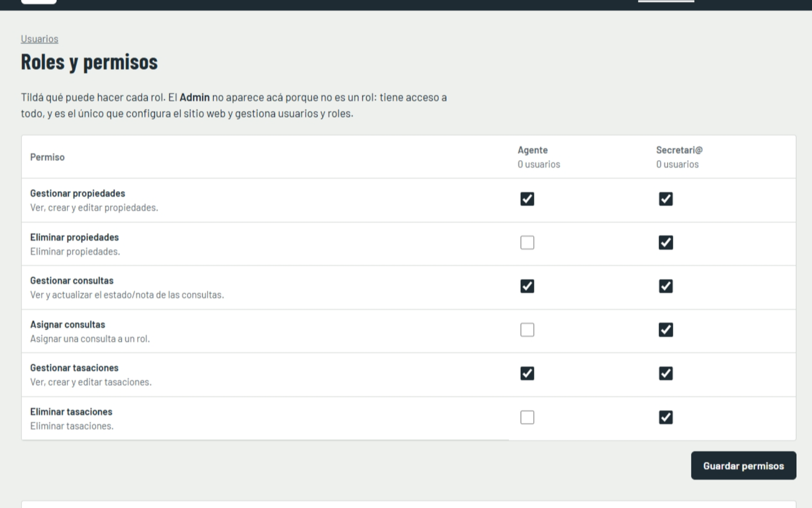Click 'Ver, crear y editar tasaciones.' description
The width and height of the screenshot is (812, 508).
click(91, 382)
